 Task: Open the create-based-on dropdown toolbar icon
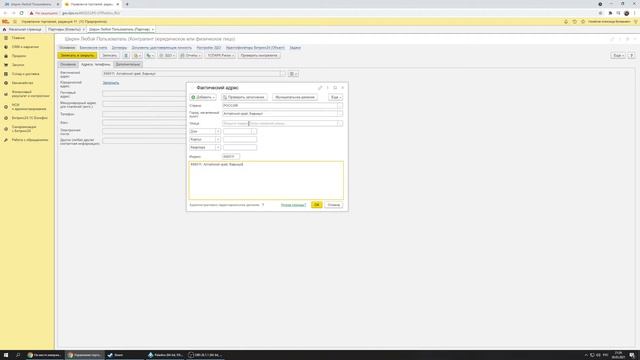(137, 55)
